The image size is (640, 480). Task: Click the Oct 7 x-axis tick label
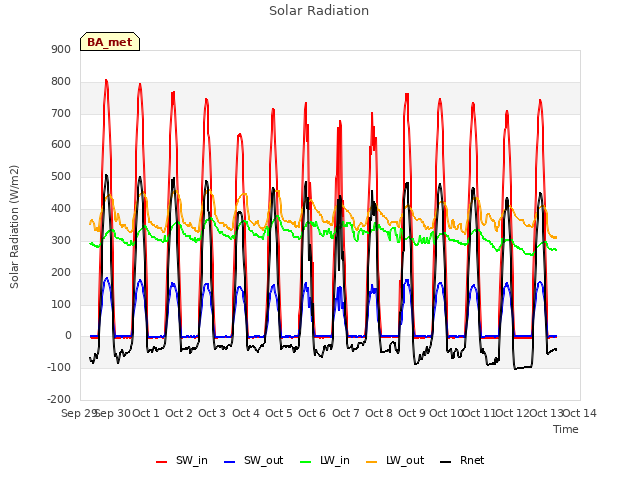click(346, 413)
